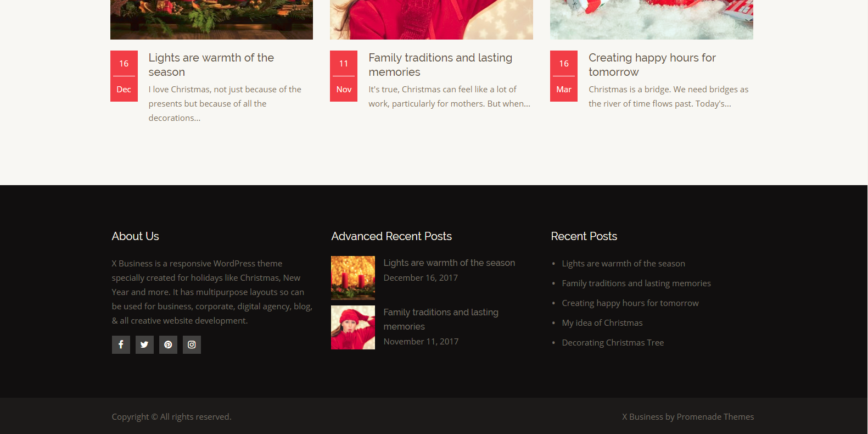Open the Twitter social icon
The height and width of the screenshot is (434, 868).
pos(144,344)
